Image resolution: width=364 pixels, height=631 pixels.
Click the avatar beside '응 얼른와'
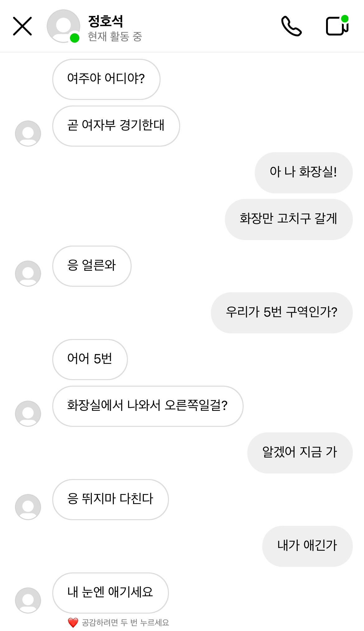28,273
